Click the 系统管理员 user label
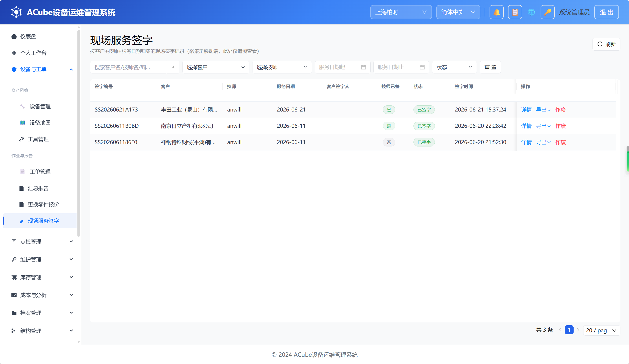The height and width of the screenshot is (364, 629). pyautogui.click(x=574, y=12)
